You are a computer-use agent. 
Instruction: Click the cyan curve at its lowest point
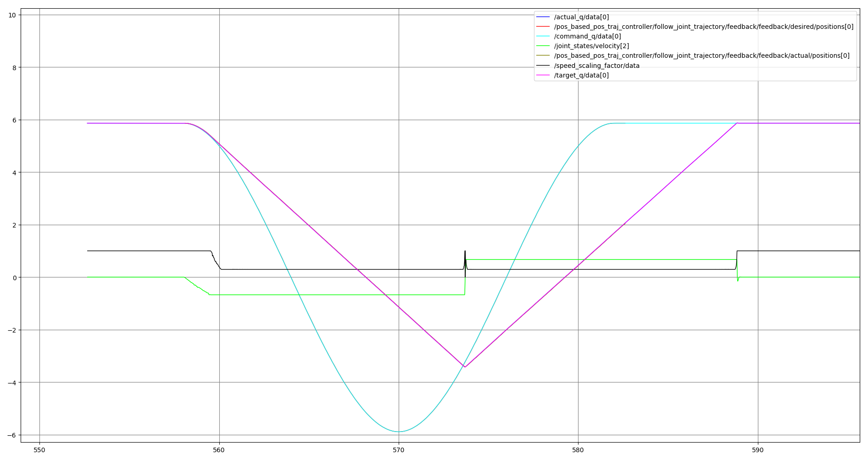click(x=398, y=431)
